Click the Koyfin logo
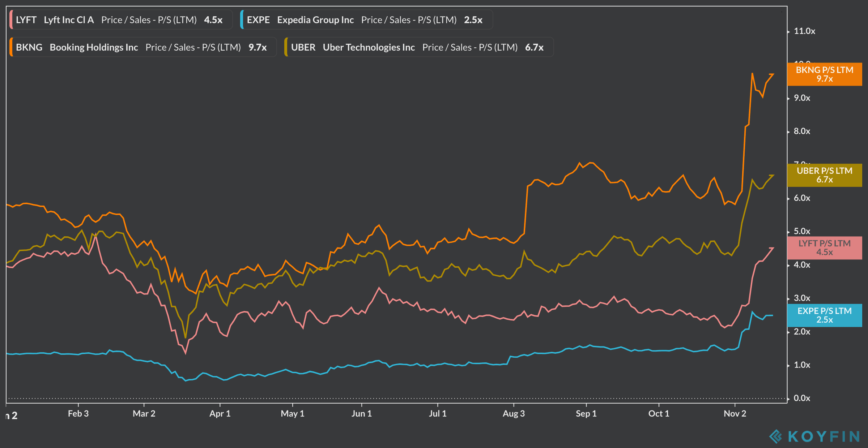Viewport: 868px width, 448px height. coord(815,436)
